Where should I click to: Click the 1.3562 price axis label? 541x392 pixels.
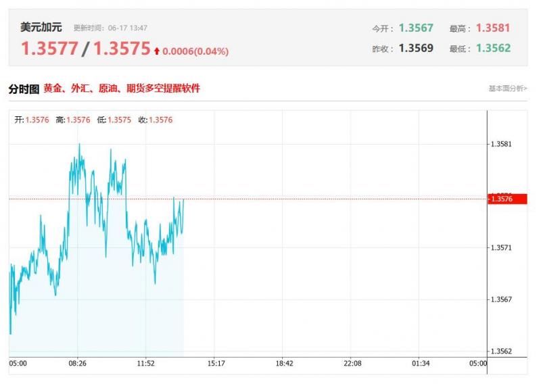501,351
